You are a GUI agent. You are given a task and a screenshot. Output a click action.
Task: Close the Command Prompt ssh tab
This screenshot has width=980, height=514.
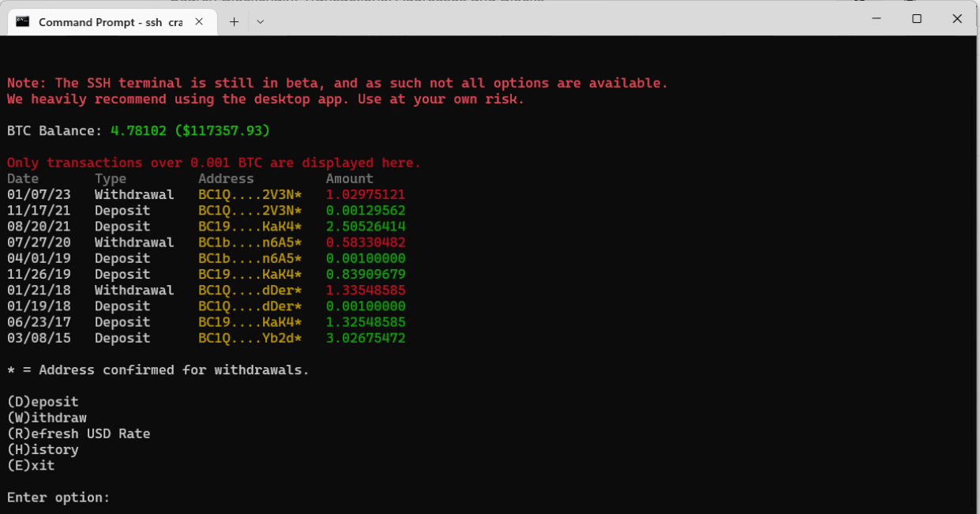pyautogui.click(x=199, y=22)
